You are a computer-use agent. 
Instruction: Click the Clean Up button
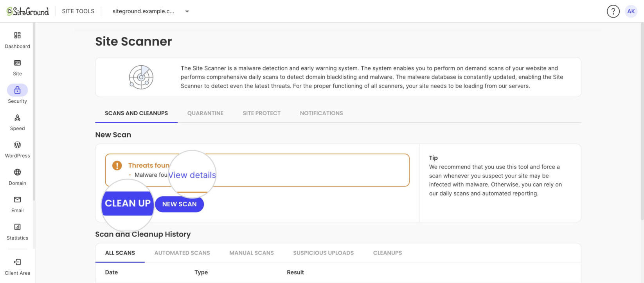(128, 204)
